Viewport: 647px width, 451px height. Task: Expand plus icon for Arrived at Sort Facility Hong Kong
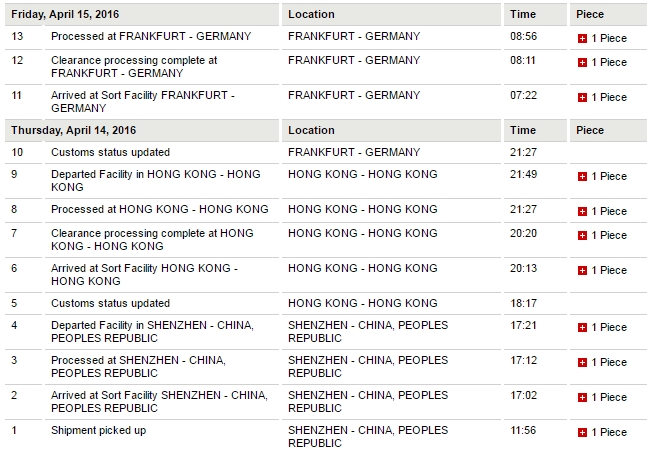[x=582, y=270]
